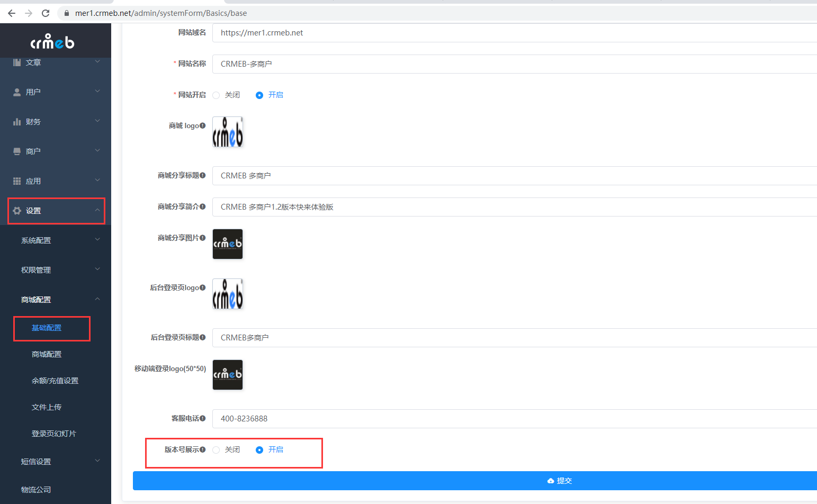Click the 后台登录页logo image thumbnail
817x504 pixels.
[x=228, y=294]
